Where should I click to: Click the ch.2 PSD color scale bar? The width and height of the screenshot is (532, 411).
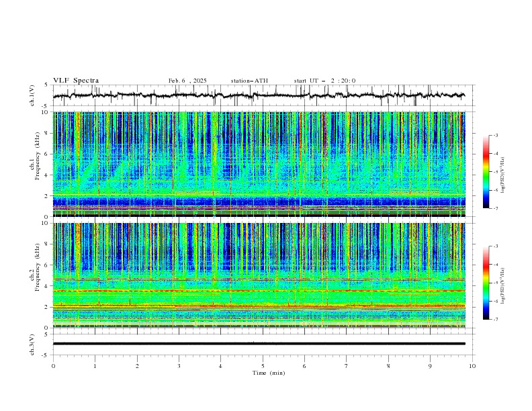(486, 283)
